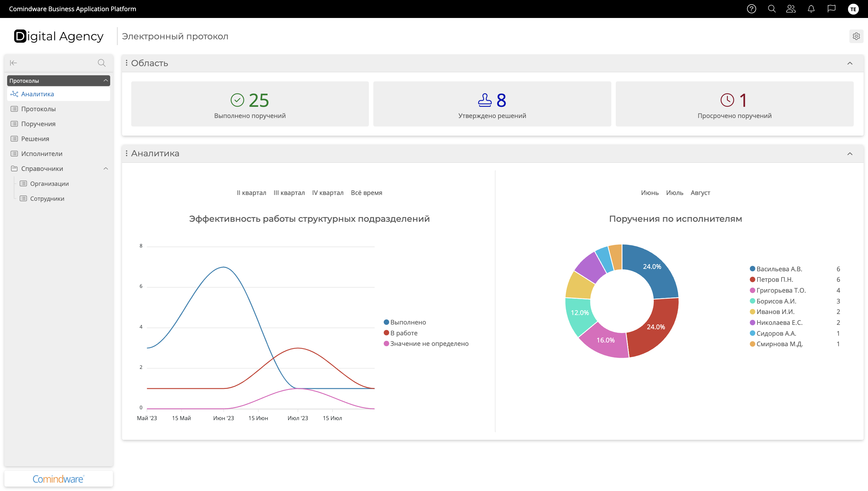Open the Просрочено поручений tile
The width and height of the screenshot is (868, 491).
coord(735,104)
